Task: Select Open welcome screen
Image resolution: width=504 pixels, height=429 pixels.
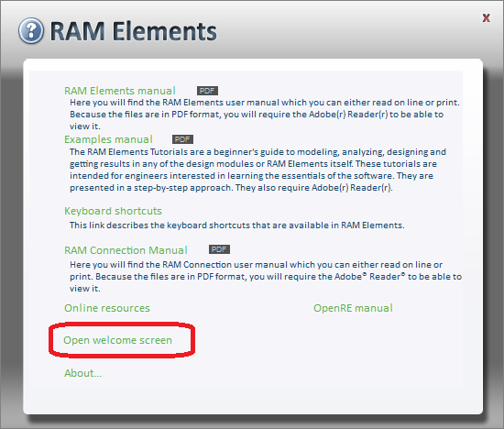Action: pos(117,340)
